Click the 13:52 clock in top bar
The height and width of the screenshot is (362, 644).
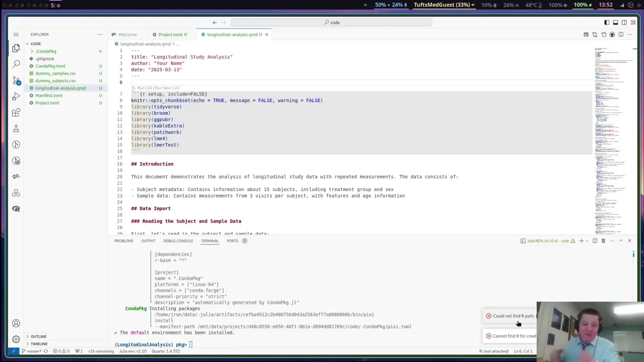coord(606,5)
